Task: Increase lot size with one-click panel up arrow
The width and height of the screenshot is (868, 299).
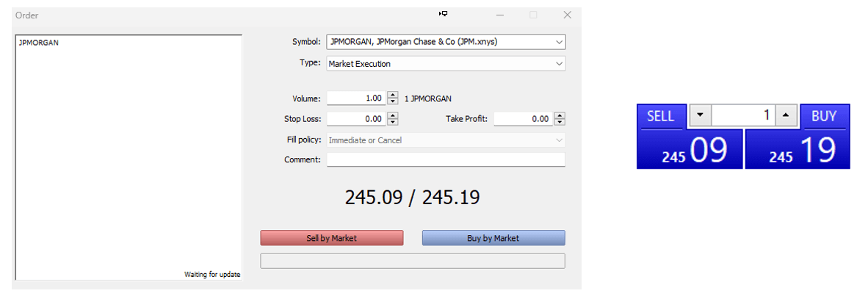Action: 786,115
